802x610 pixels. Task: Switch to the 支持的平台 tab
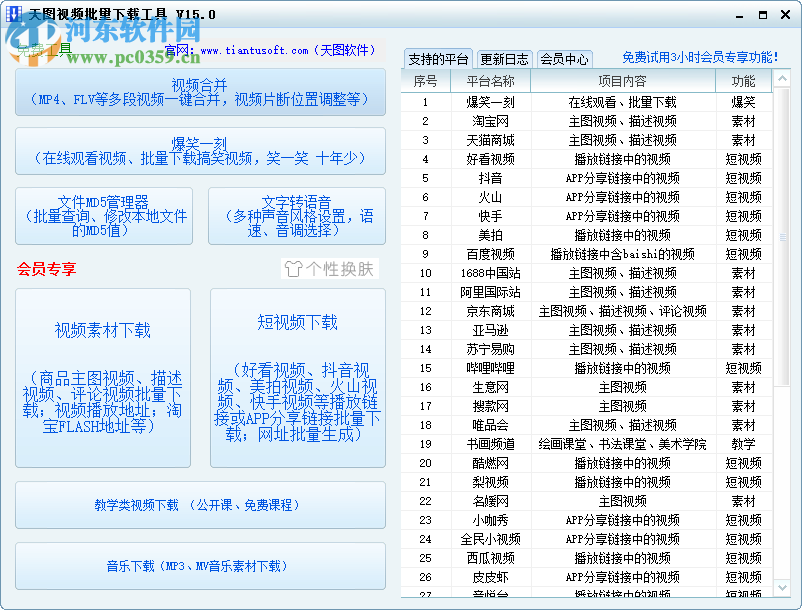click(438, 59)
